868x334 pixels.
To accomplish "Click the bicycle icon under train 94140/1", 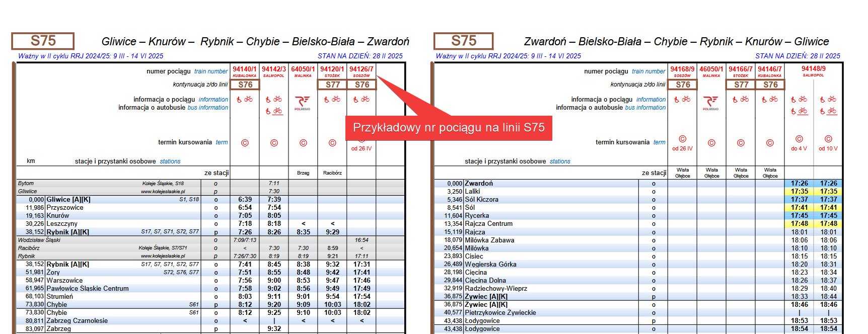I will (249, 100).
